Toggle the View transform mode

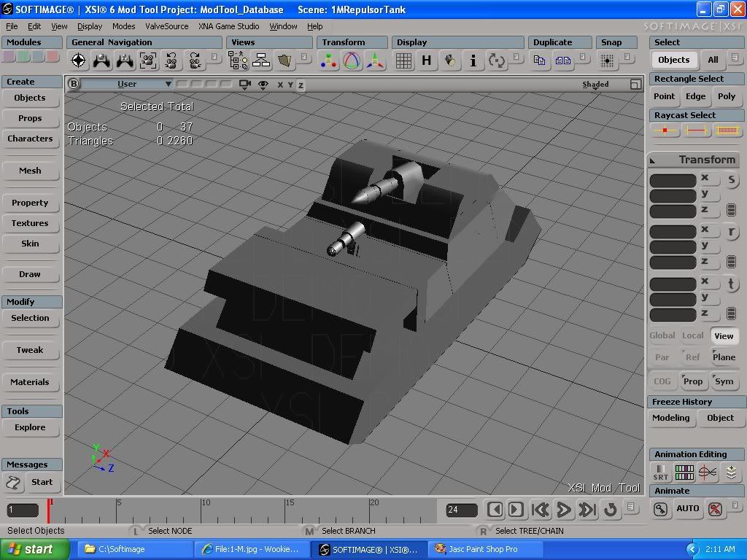click(724, 336)
